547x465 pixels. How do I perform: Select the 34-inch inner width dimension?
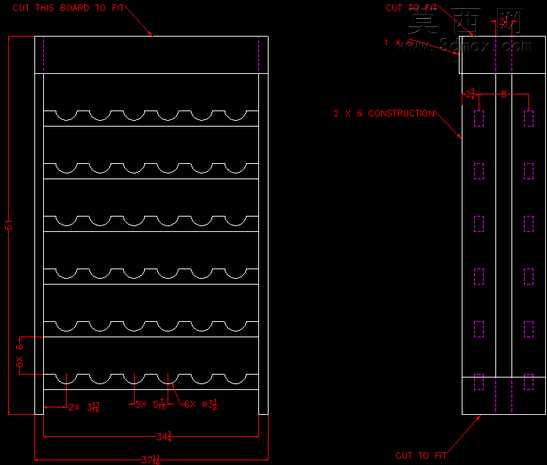[x=164, y=436]
